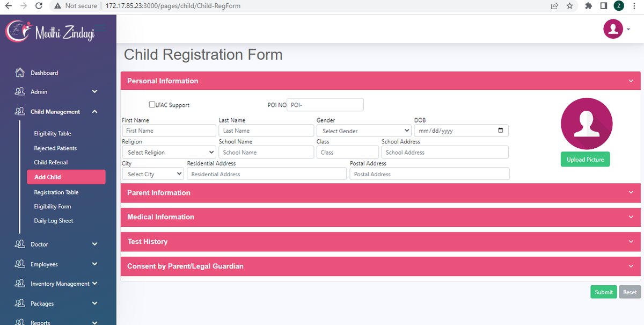Select the Add Child menu item

point(66,177)
